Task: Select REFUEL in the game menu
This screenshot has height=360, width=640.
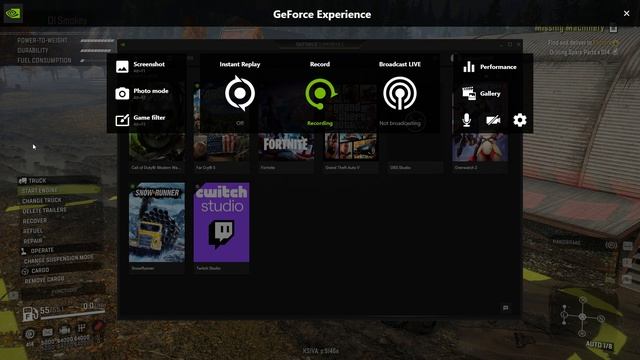Action: [33, 231]
